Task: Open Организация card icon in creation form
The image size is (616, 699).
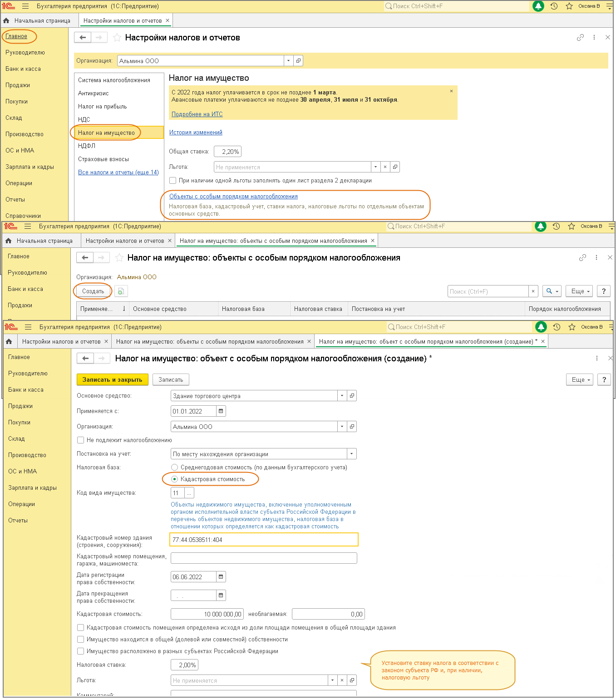Action: click(x=352, y=427)
